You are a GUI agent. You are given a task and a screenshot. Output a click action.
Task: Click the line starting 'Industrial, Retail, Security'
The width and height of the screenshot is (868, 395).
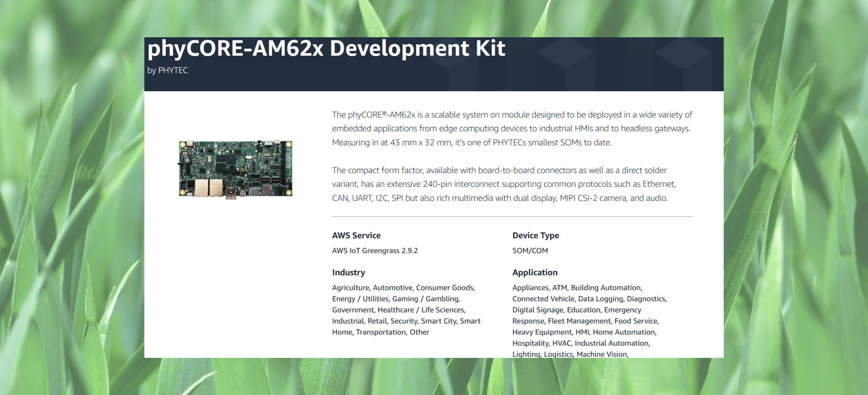(x=406, y=321)
